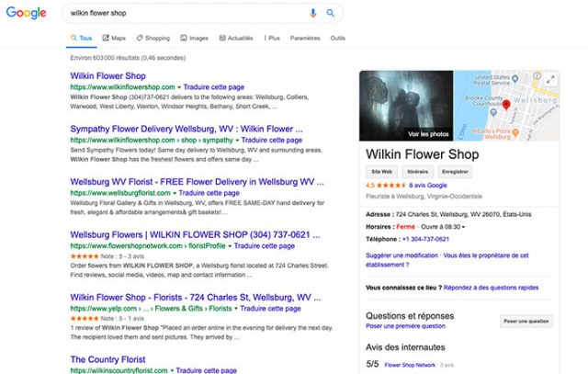
Task: Open Flower Shop Network reviews link
Action: [x=410, y=365]
